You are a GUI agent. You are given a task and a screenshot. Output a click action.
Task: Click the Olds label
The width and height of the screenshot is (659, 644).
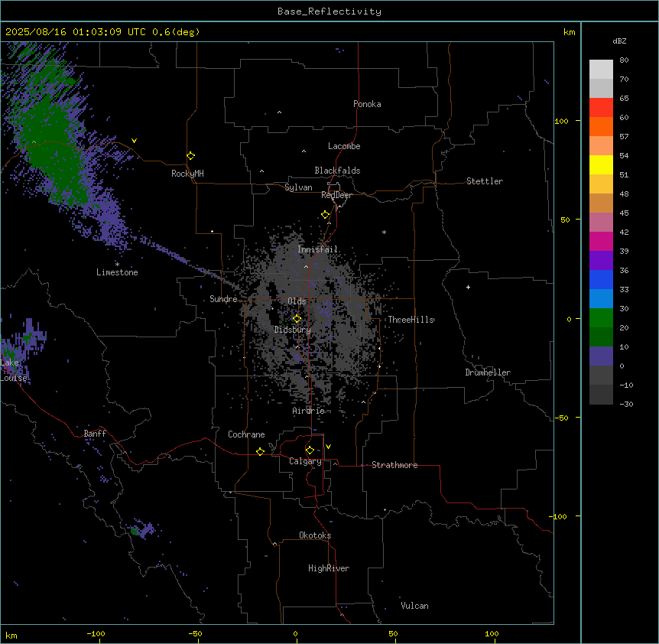(297, 301)
